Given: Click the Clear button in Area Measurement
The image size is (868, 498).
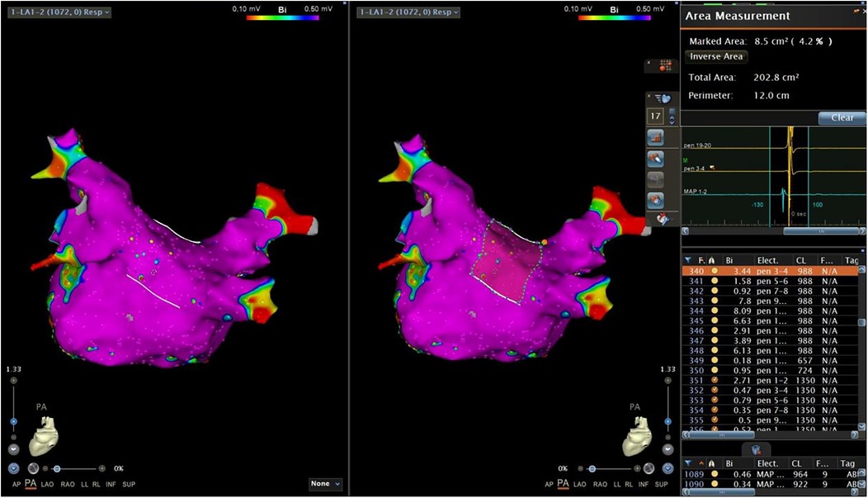Looking at the screenshot, I should [842, 117].
